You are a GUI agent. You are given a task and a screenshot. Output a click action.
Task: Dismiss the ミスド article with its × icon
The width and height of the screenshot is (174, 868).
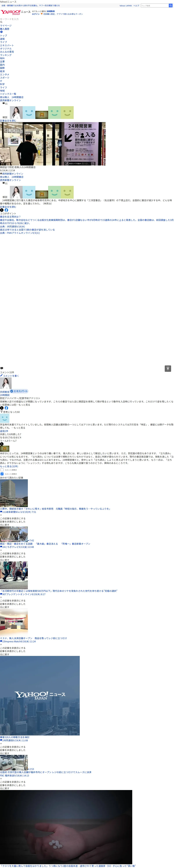click(x=1, y=645)
